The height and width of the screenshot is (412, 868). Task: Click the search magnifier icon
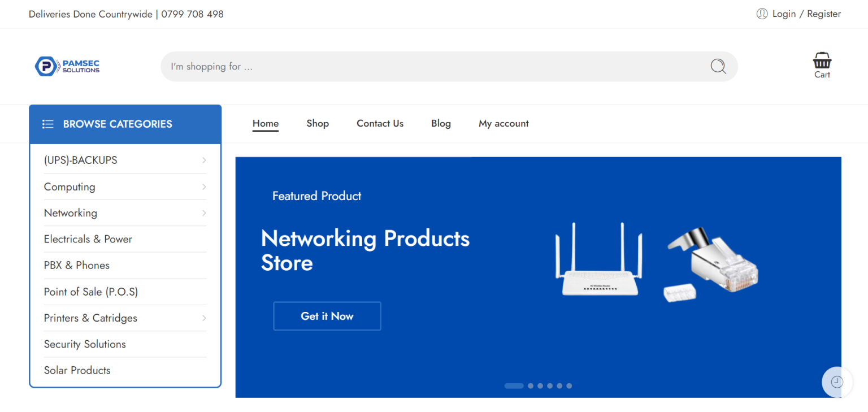(x=718, y=67)
